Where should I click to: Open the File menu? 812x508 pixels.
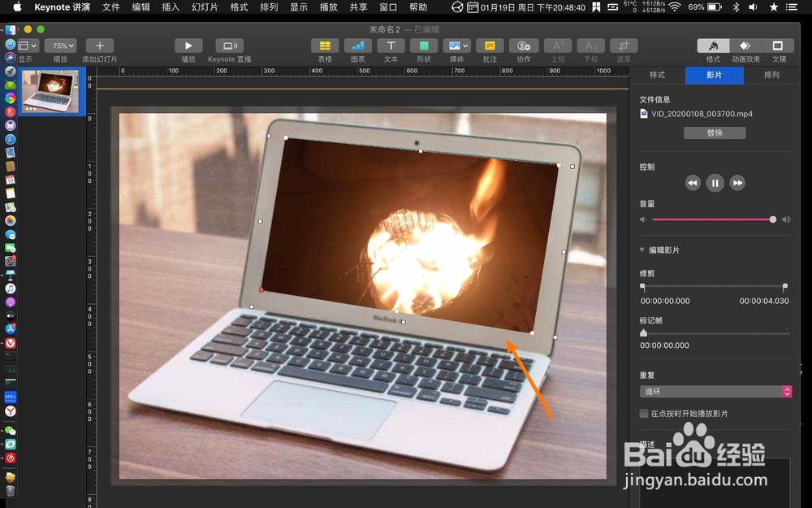click(x=110, y=7)
